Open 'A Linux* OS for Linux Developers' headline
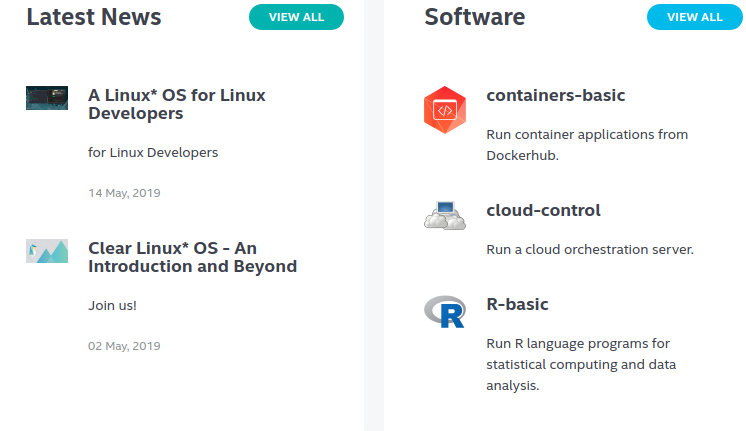The width and height of the screenshot is (746, 431). click(177, 105)
